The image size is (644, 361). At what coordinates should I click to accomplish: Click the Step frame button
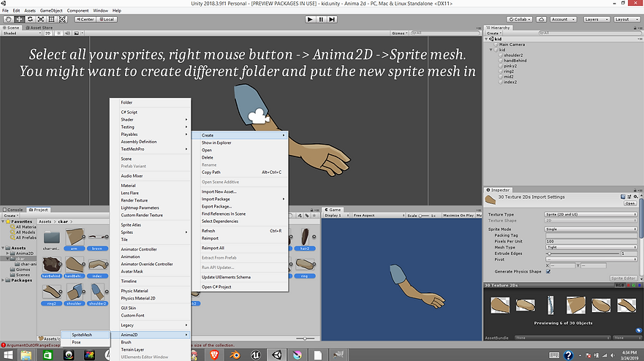click(333, 19)
